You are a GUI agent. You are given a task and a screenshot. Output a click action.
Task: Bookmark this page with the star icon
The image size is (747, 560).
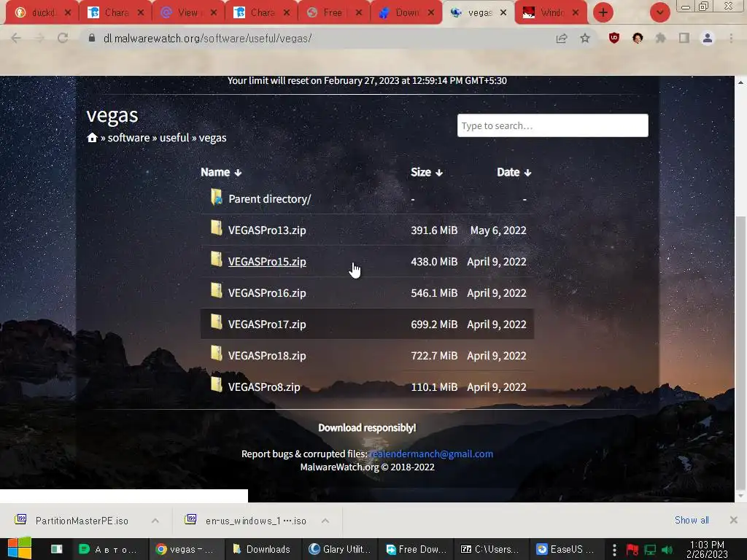tap(585, 38)
